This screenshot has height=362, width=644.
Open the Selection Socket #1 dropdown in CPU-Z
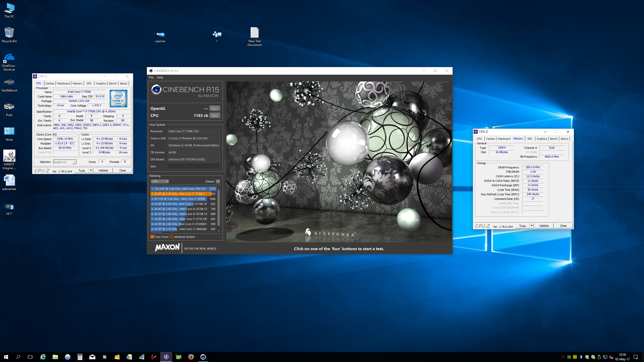tap(65, 162)
